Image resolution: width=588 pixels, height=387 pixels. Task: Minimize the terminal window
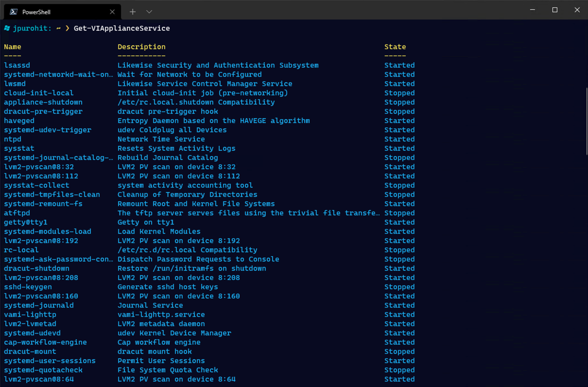[x=532, y=10]
